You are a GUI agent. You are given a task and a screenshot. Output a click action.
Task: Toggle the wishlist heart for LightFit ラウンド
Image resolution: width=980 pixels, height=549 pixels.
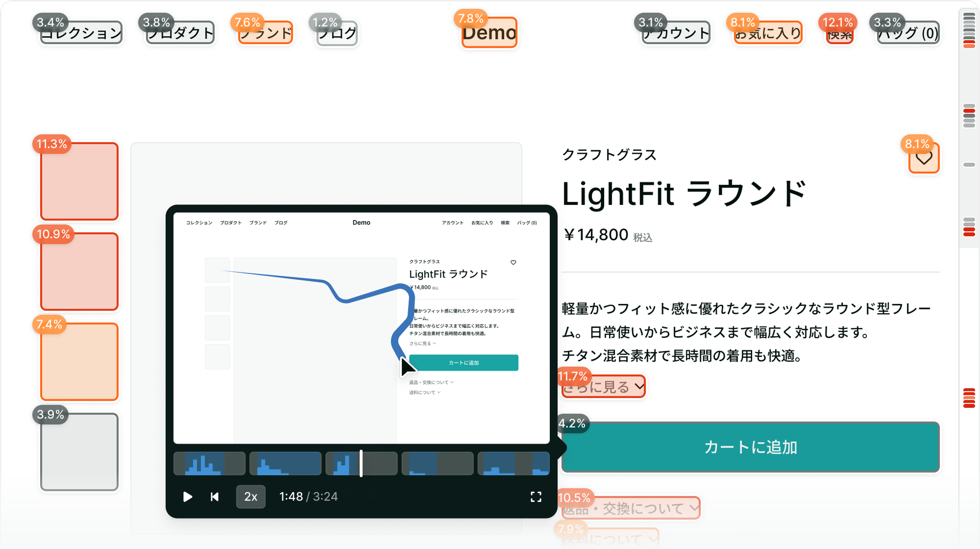click(x=923, y=157)
